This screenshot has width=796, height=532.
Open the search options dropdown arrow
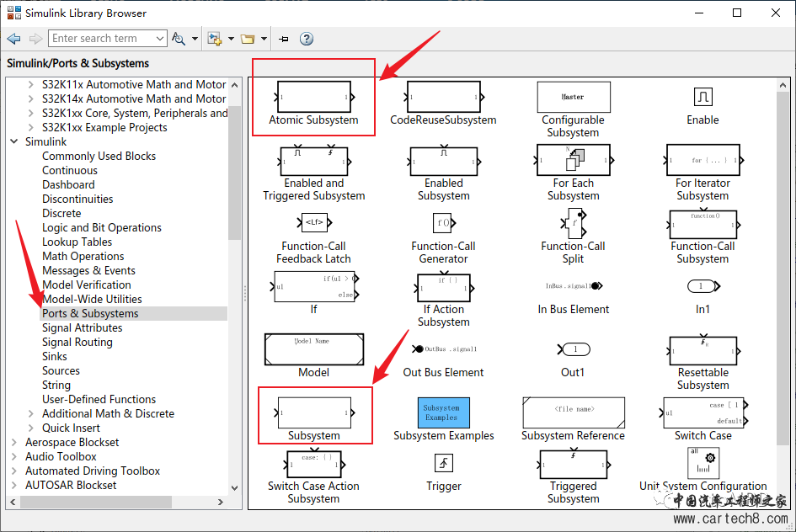click(x=195, y=39)
